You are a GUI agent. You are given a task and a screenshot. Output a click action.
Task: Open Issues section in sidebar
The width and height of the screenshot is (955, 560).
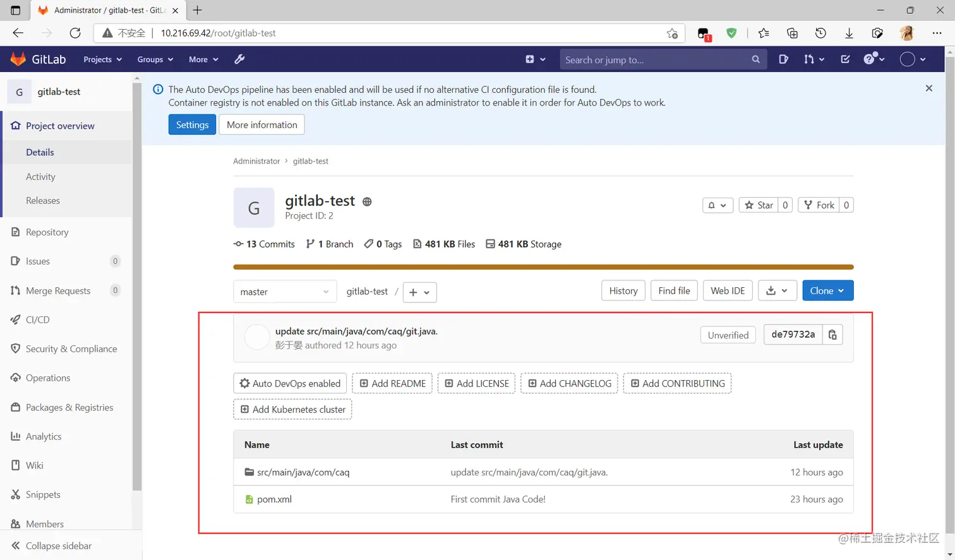[x=38, y=261]
